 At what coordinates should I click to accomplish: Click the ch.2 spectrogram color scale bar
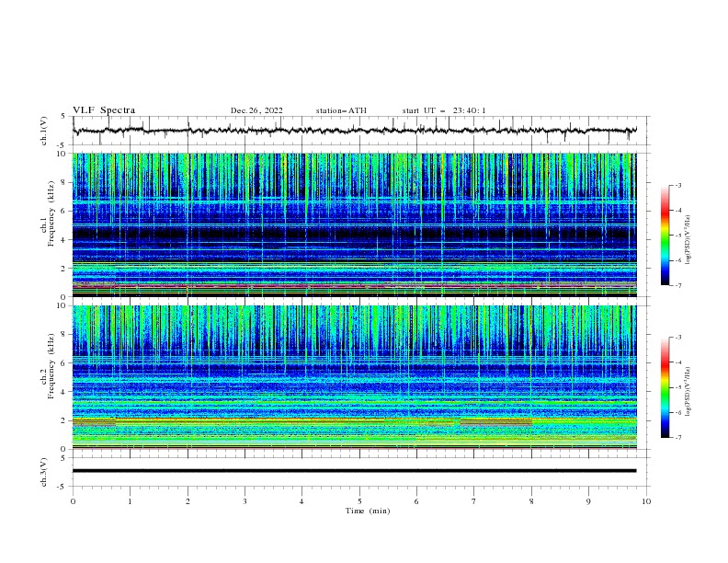coord(665,387)
